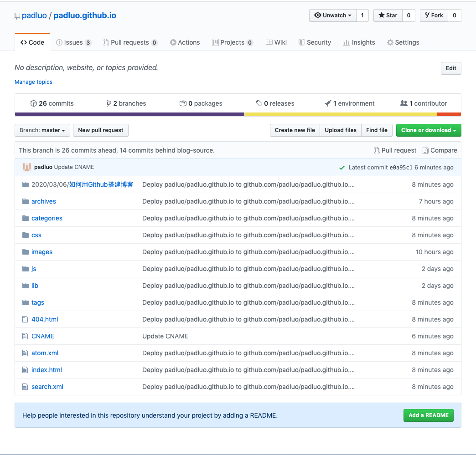Open the 如何用Github搭建博客 folder link
476x455 pixels.
point(101,184)
